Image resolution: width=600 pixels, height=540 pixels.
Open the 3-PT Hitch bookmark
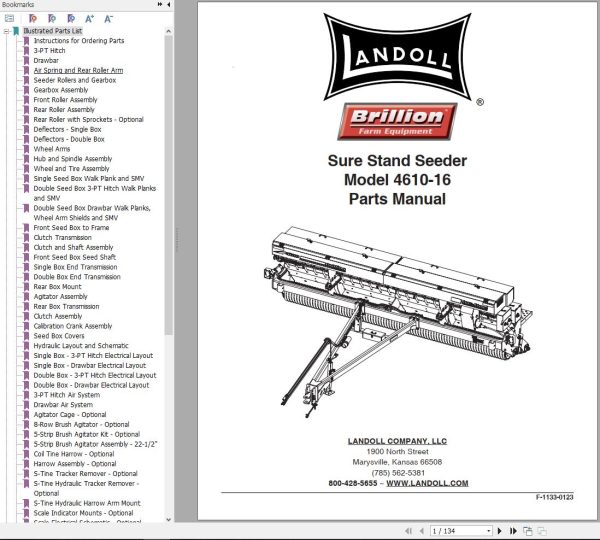(49, 51)
